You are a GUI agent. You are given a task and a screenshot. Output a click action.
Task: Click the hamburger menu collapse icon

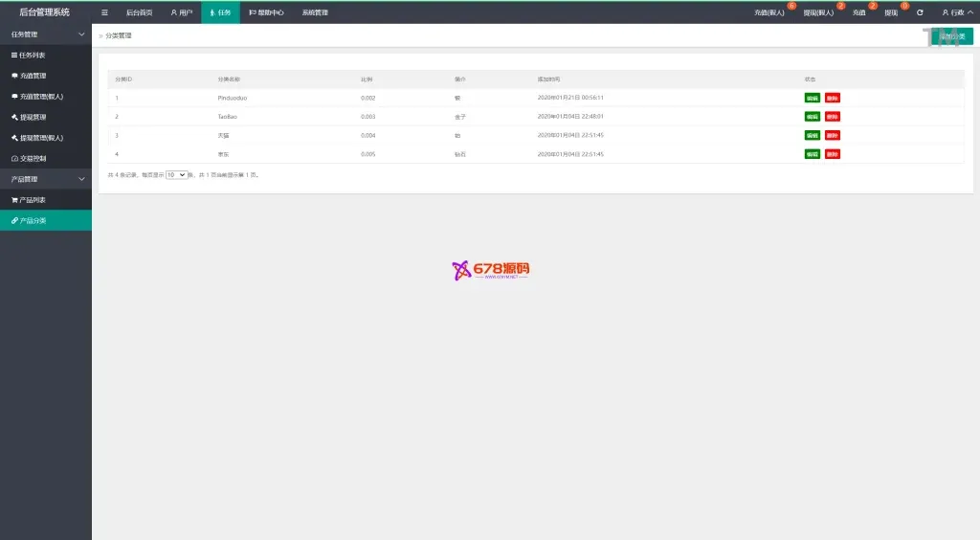point(104,12)
